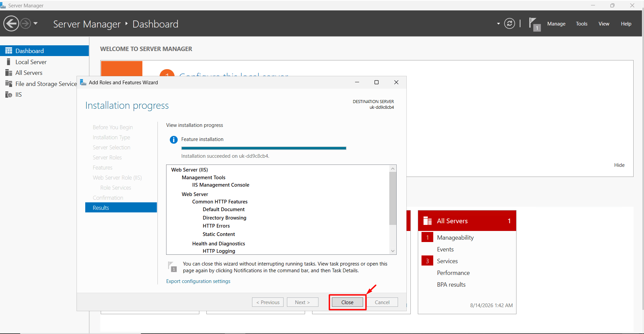The image size is (644, 334).
Task: Minimize the Add Roles and Features Wizard
Action: coord(357,82)
